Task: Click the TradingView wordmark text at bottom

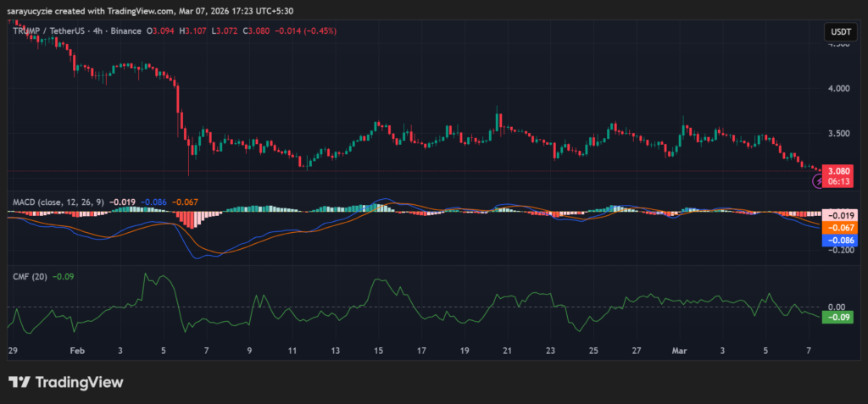Action: [x=78, y=383]
